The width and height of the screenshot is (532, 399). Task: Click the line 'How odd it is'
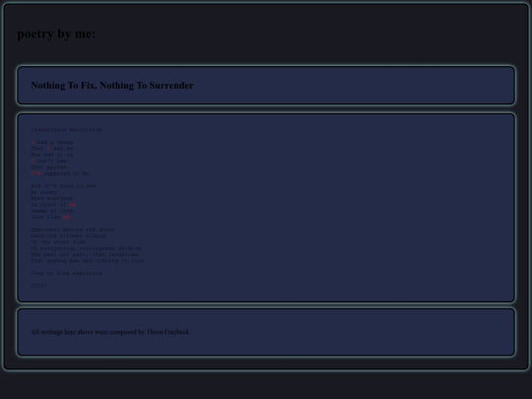tap(52, 155)
